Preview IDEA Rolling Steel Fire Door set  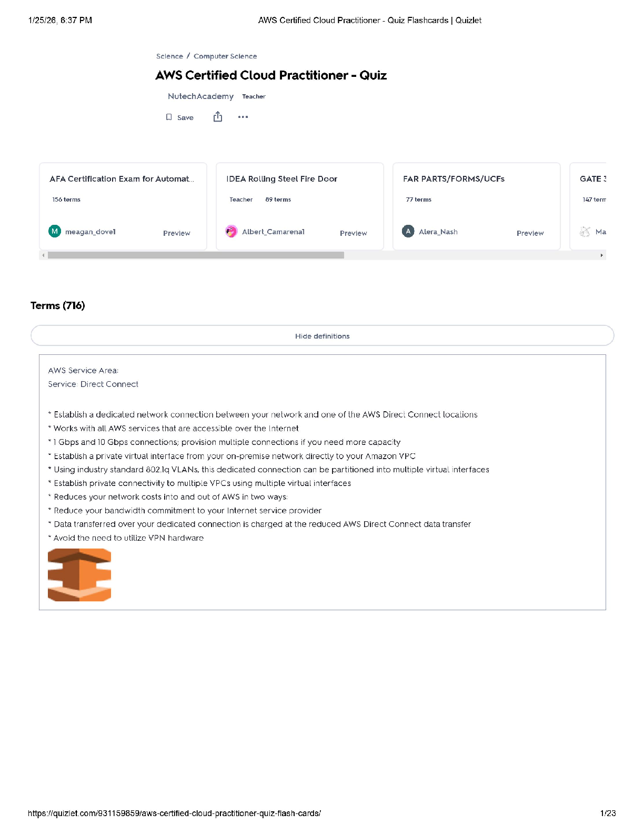pos(353,233)
